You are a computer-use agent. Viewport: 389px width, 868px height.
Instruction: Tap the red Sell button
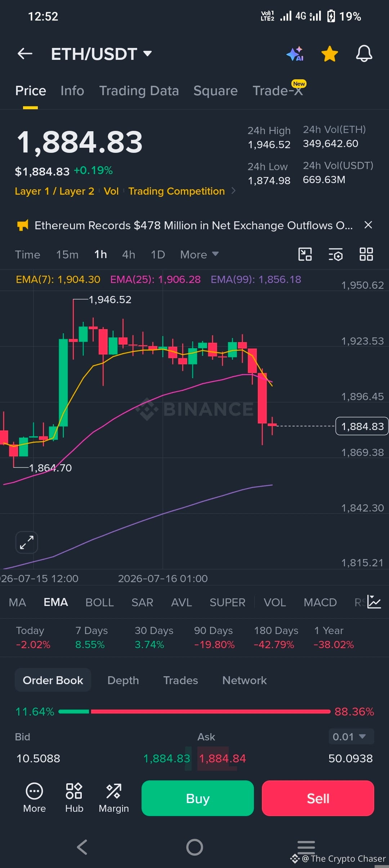coord(318,798)
